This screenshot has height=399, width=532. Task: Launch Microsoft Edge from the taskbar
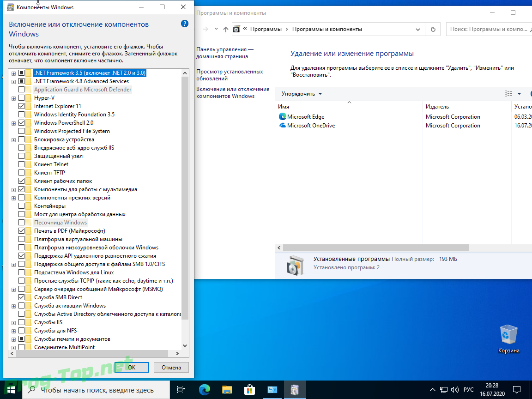[x=204, y=389]
